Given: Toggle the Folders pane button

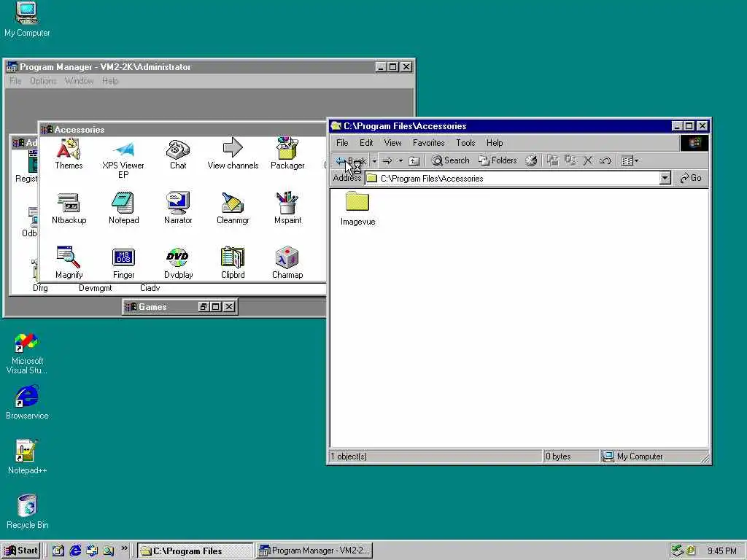Looking at the screenshot, I should pos(498,160).
